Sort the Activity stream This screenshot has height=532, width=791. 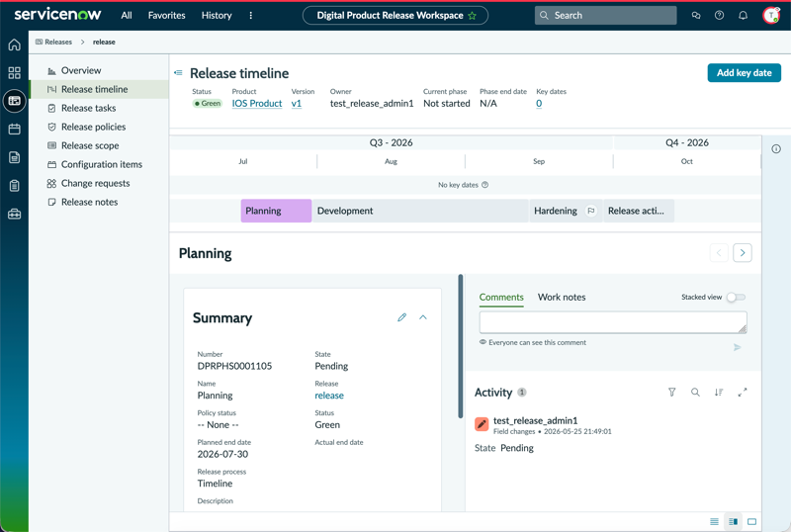[719, 393]
